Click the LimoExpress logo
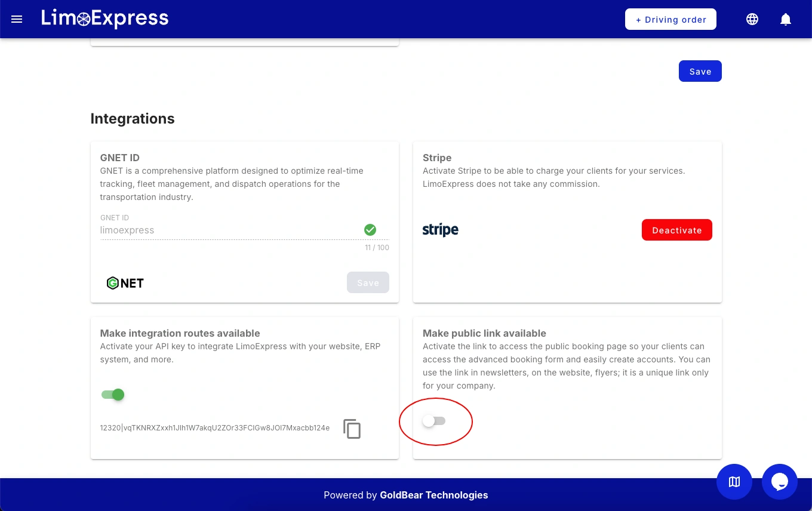The height and width of the screenshot is (511, 812). click(x=105, y=19)
